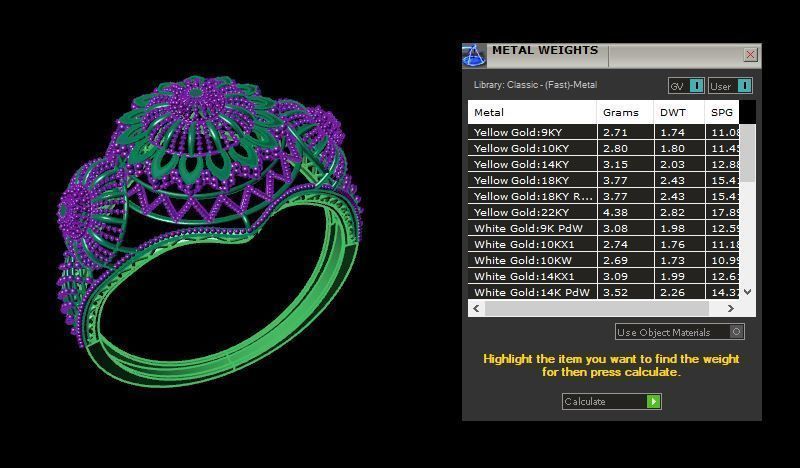Select the Yellow Gold:14KY row
The width and height of the screenshot is (800, 468).
click(x=604, y=164)
